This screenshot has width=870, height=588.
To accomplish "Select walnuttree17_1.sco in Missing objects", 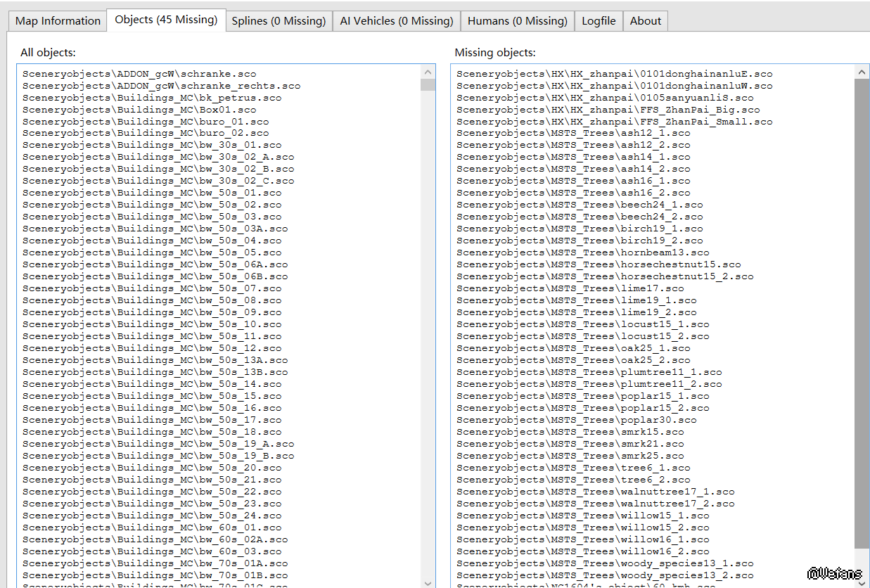I will pyautogui.click(x=596, y=492).
